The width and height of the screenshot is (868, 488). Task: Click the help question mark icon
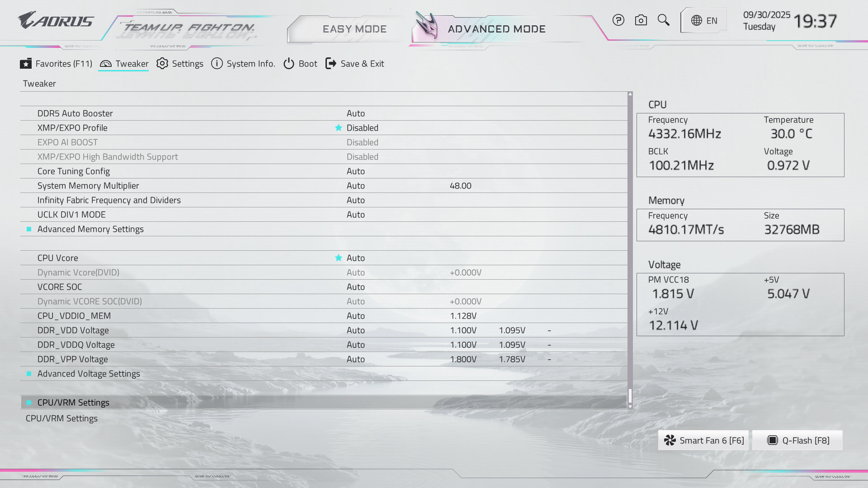(618, 20)
